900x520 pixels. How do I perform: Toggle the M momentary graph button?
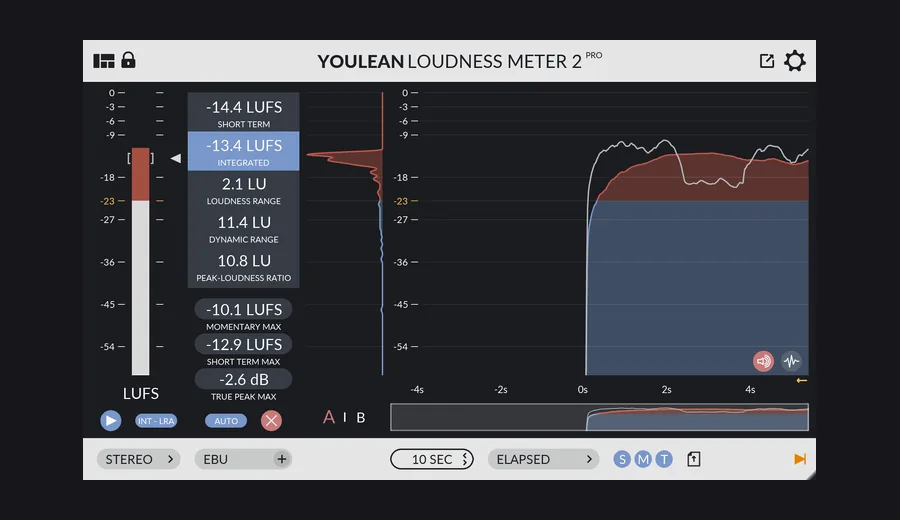[x=643, y=459]
